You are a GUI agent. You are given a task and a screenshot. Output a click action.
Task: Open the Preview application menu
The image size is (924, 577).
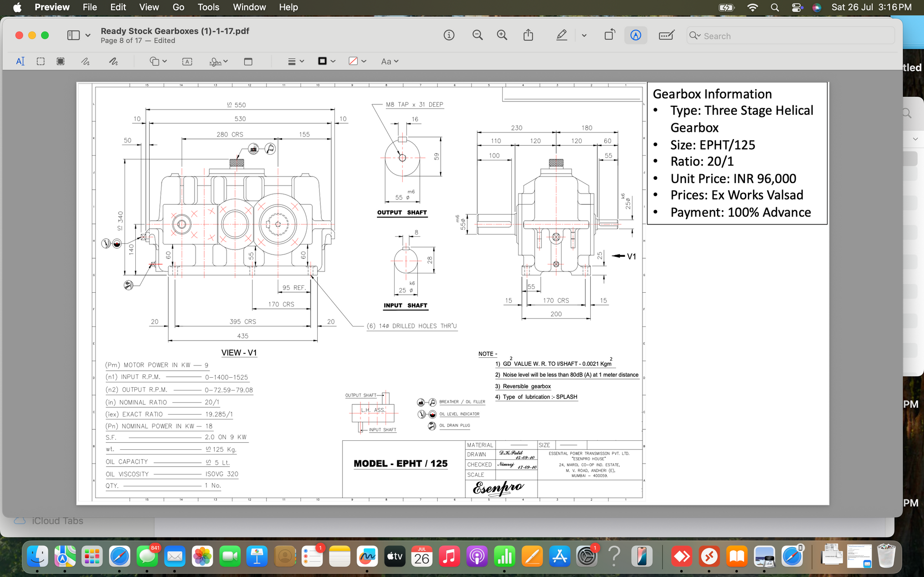(52, 7)
